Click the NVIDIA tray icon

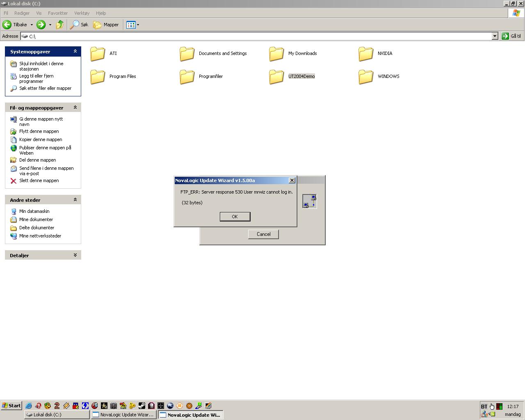coord(492,414)
